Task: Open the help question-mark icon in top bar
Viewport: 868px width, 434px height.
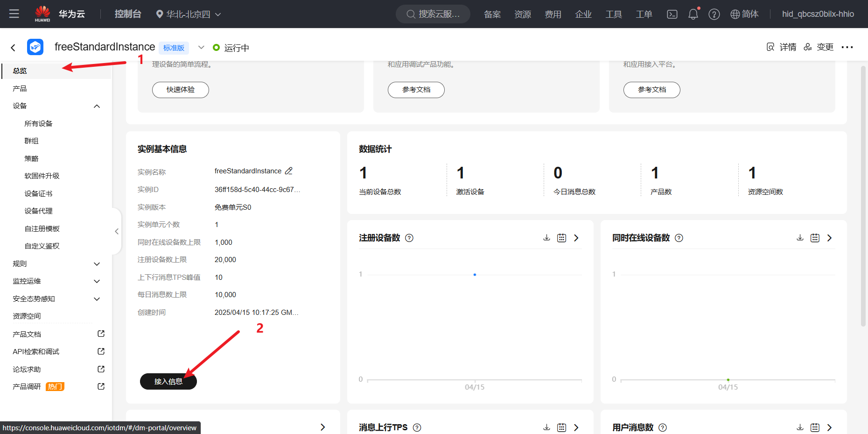Action: [714, 14]
